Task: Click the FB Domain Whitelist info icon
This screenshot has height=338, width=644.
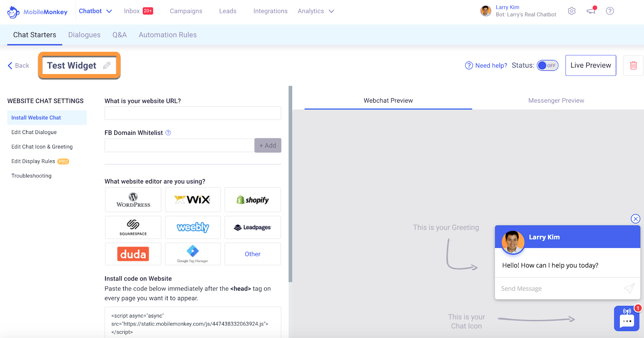Action: pos(168,133)
